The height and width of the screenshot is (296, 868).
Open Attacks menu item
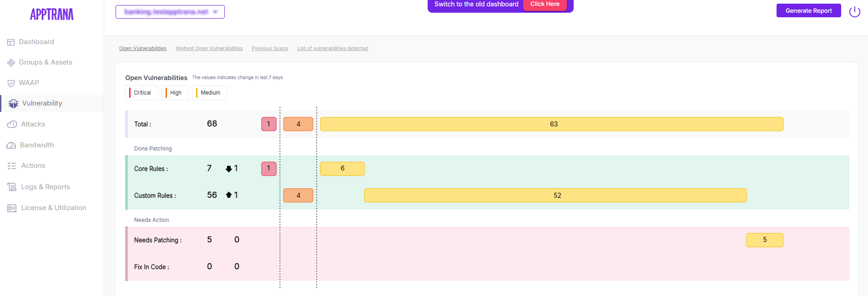pyautogui.click(x=33, y=124)
